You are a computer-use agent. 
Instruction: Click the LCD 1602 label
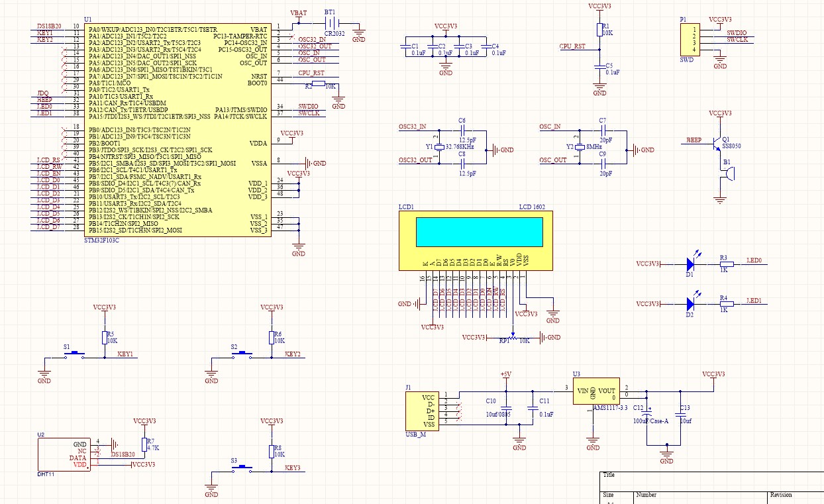[532, 207]
